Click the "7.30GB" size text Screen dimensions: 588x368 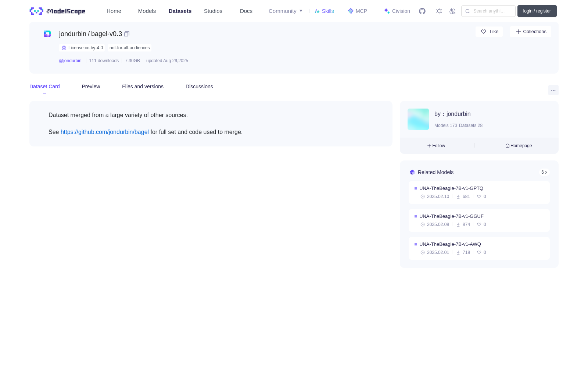[x=132, y=61]
